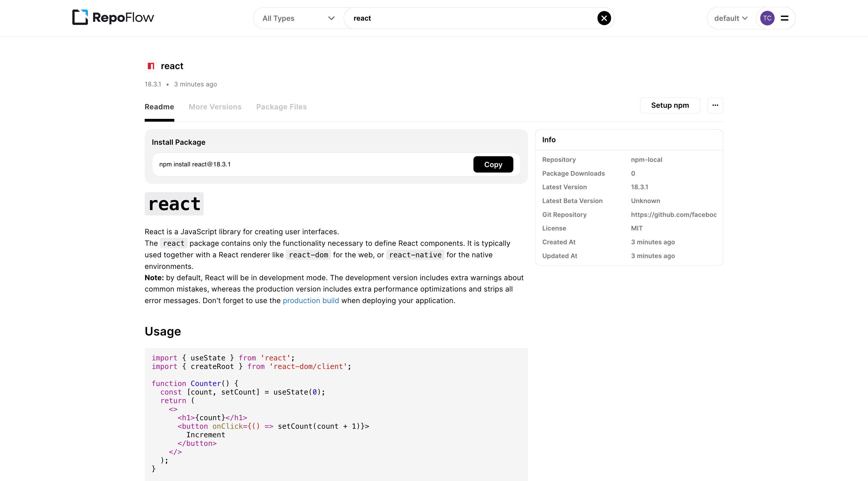Viewport: 868px width, 481px height.
Task: Click the red npm package icon
Action: (151, 66)
